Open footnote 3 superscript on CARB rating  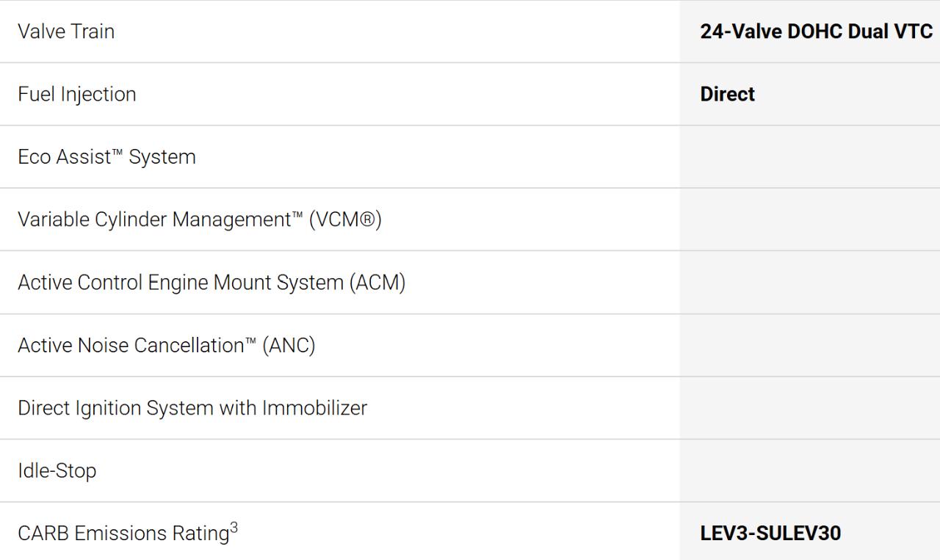point(234,528)
